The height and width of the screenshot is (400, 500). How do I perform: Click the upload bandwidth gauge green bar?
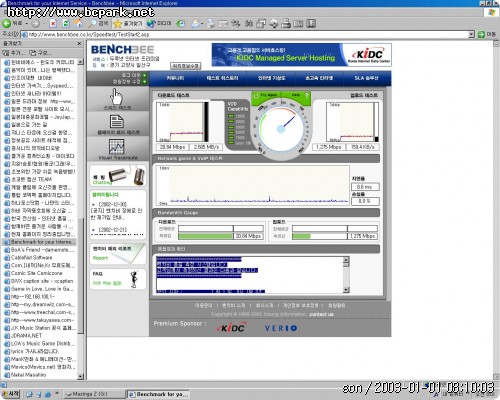click(301, 236)
